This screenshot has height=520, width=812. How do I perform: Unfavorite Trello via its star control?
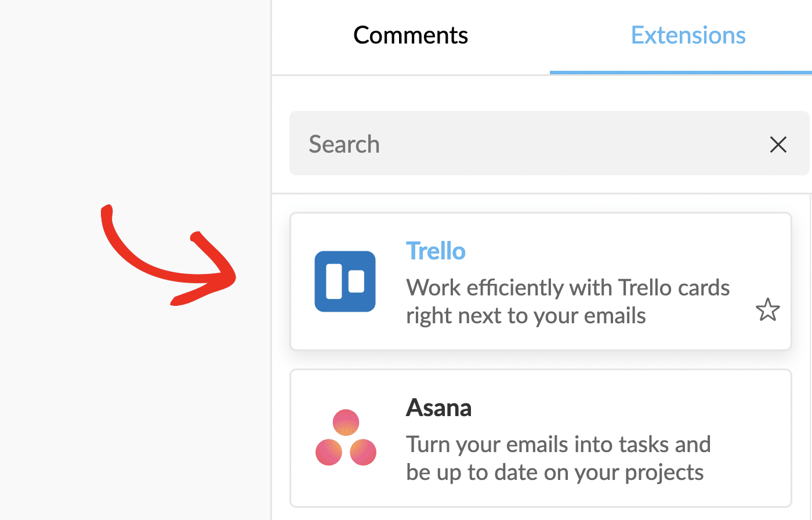click(767, 310)
